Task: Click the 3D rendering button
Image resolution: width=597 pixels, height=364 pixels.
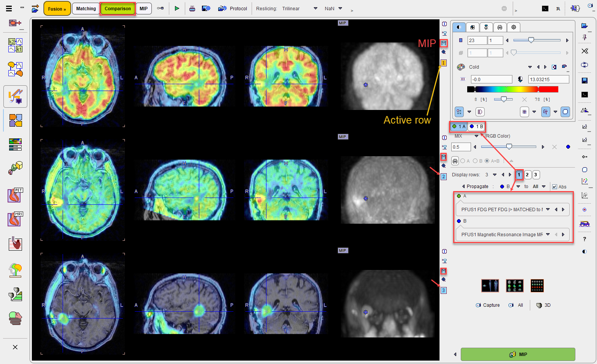Action: tap(543, 305)
